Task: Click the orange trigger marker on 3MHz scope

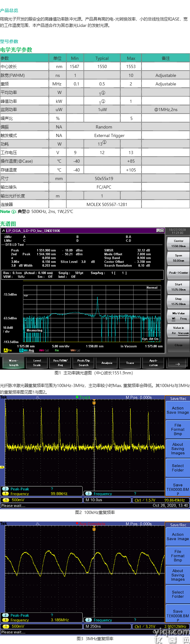Action: (x=94, y=529)
